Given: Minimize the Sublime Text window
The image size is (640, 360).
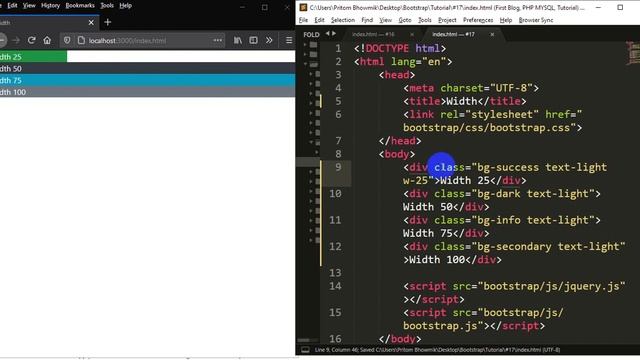Looking at the screenshot, I should click(x=598, y=7).
